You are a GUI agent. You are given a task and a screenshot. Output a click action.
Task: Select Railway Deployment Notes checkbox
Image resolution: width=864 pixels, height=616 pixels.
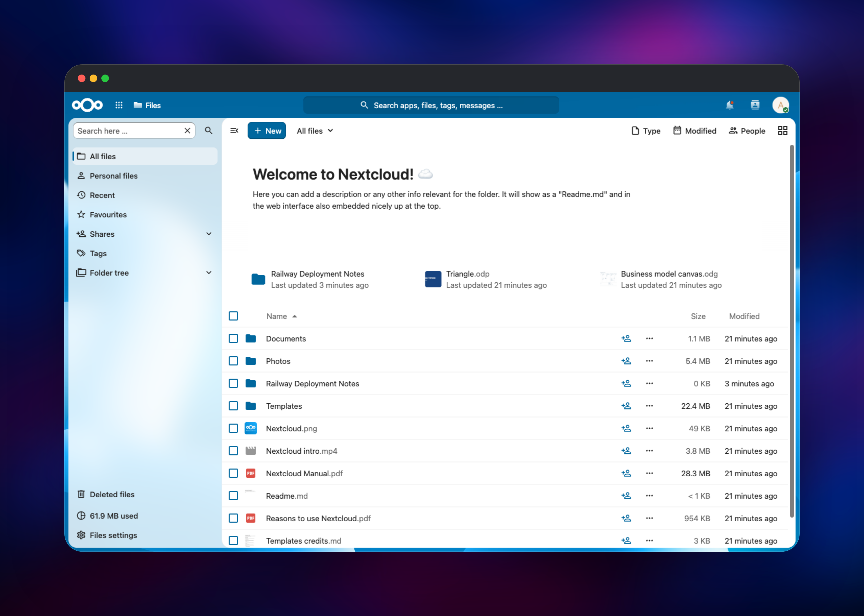[233, 383]
